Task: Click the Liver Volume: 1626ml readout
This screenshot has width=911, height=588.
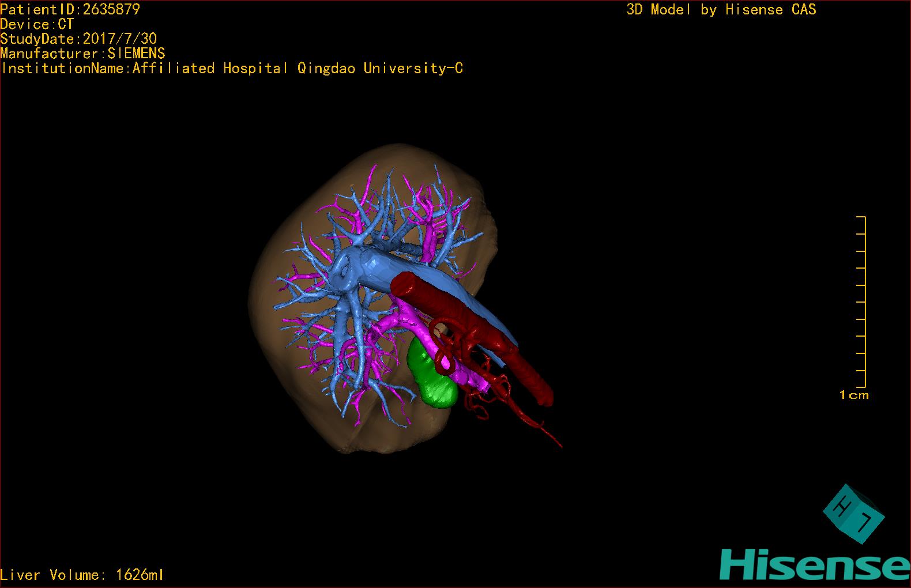Action: click(x=82, y=575)
